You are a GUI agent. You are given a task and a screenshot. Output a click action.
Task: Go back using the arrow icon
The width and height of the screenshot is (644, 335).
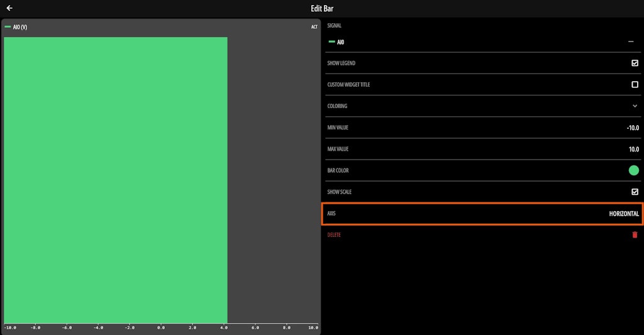click(9, 8)
